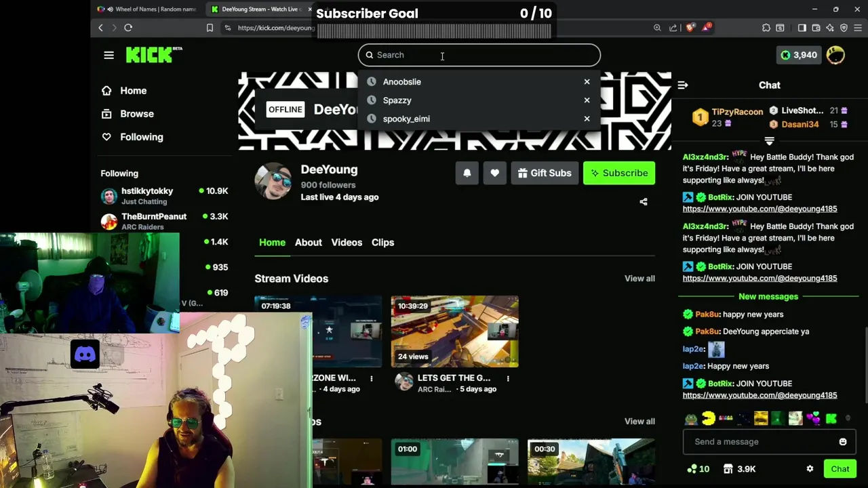Open options for ZONE WI... video
This screenshot has height=488, width=868.
[371, 378]
